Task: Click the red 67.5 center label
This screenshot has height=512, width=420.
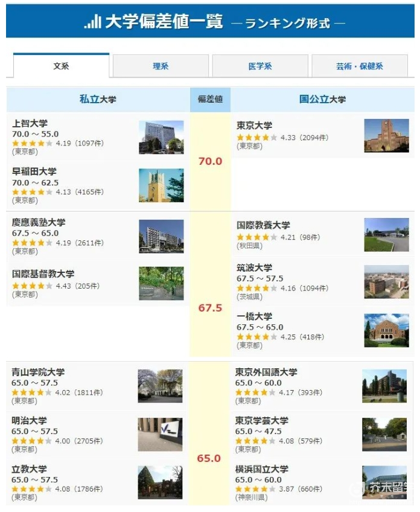Action: click(x=210, y=308)
